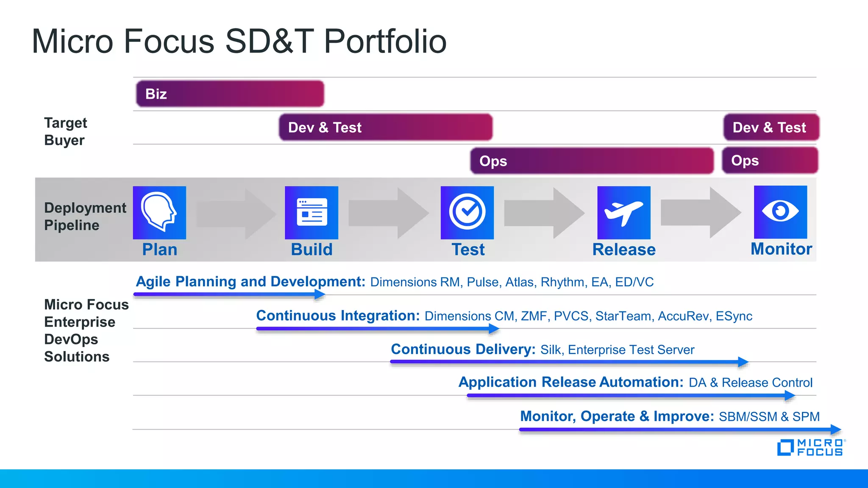The width and height of the screenshot is (868, 488).
Task: Click the gray arrow between Build and Test
Action: 388,213
